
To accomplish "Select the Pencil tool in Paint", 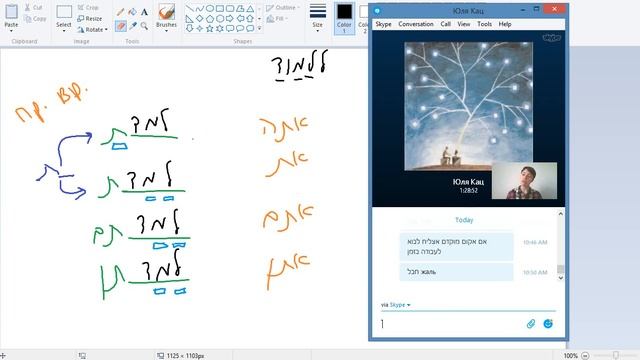I will [x=120, y=12].
